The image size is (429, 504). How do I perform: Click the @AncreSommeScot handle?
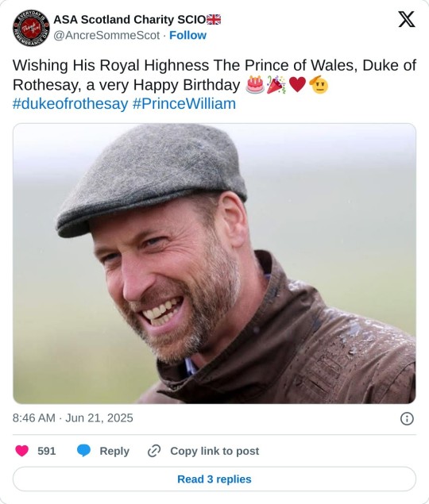click(x=106, y=35)
